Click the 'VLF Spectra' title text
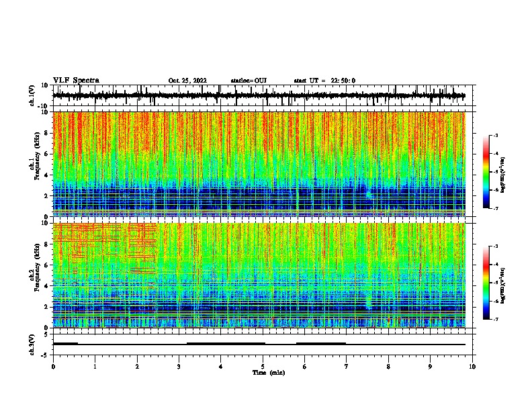The image size is (532, 411). point(76,80)
